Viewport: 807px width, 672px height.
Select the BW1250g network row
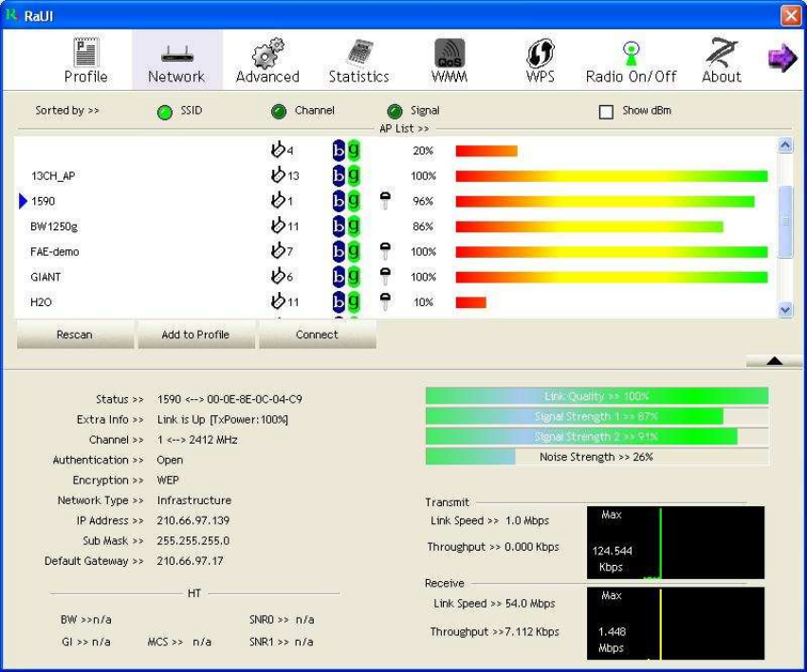pos(395,226)
